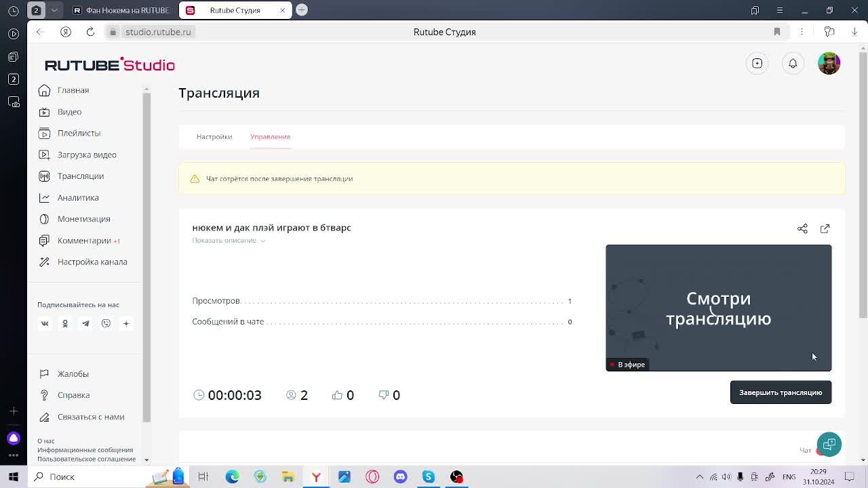Show hidden system tray icons chevron
Viewport: 868px width, 488px height.
click(699, 477)
